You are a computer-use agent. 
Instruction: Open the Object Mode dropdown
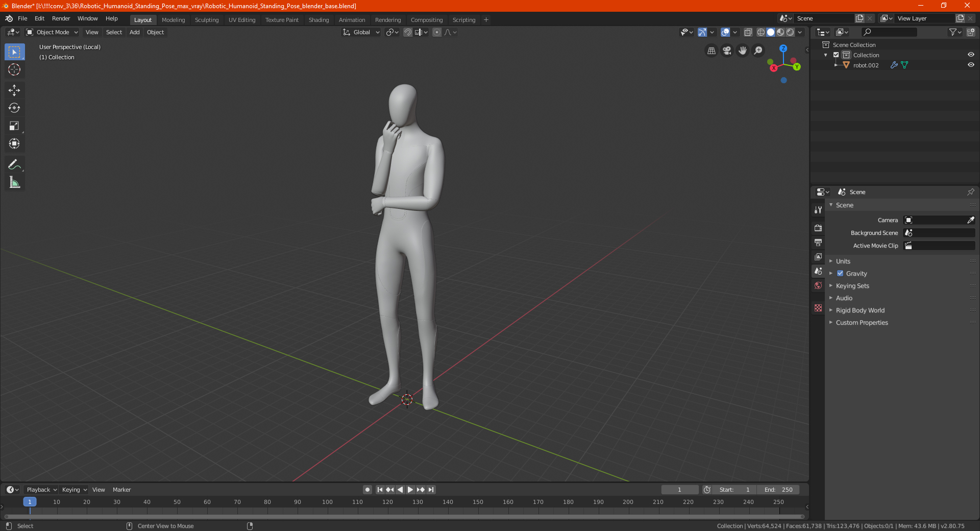pos(52,32)
